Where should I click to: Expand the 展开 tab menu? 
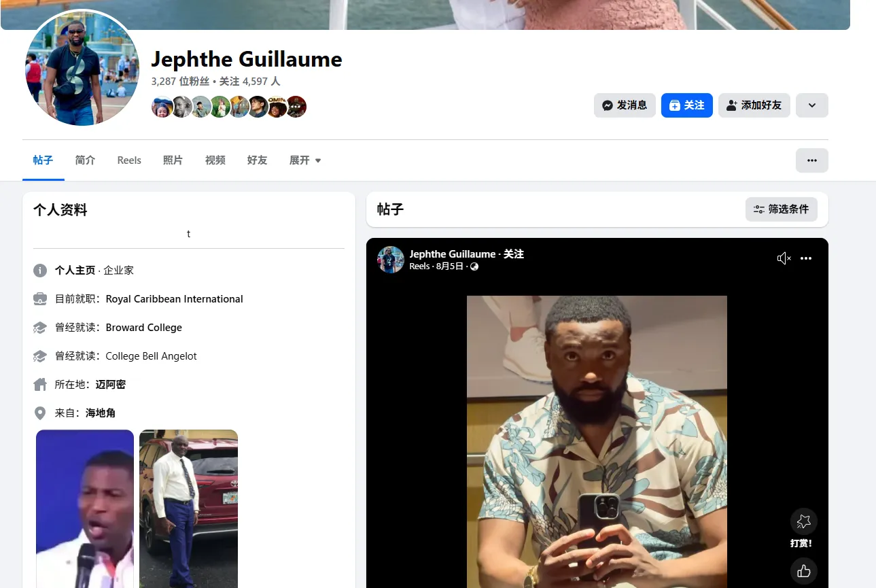(304, 160)
